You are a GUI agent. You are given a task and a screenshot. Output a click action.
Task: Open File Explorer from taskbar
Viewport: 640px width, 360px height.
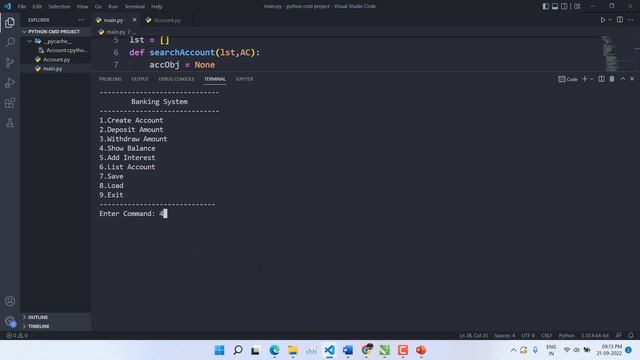click(x=293, y=350)
